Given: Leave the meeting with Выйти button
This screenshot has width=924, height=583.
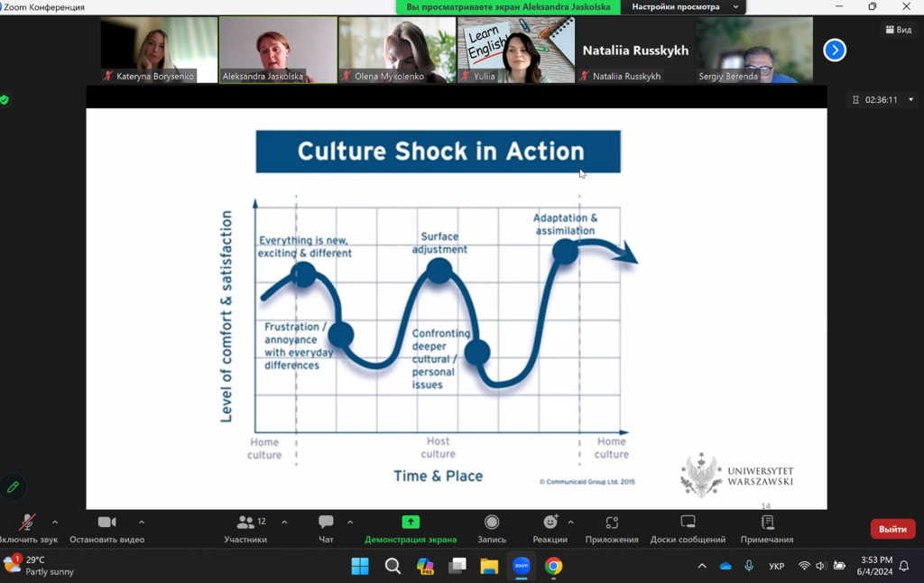Looking at the screenshot, I should point(892,529).
